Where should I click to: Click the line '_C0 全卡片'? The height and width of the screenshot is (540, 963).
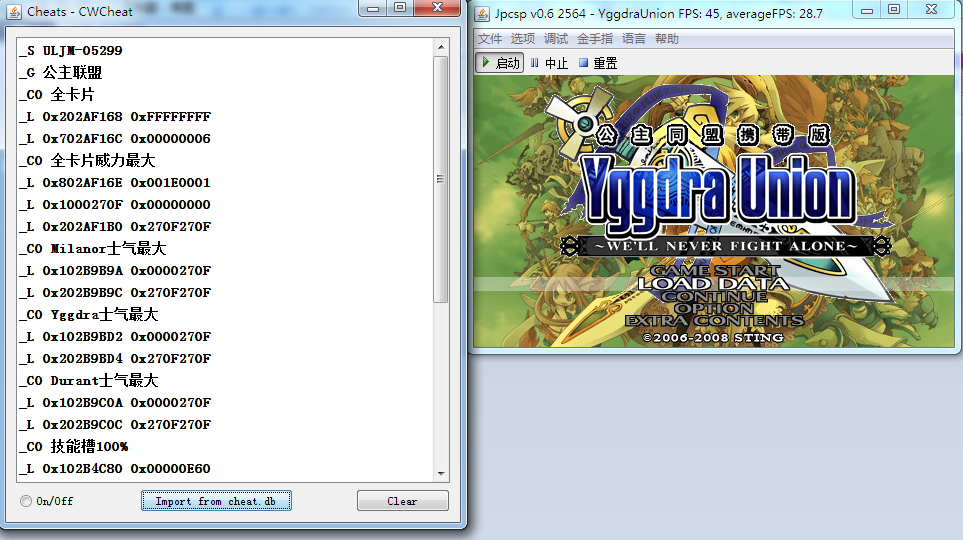[x=57, y=95]
